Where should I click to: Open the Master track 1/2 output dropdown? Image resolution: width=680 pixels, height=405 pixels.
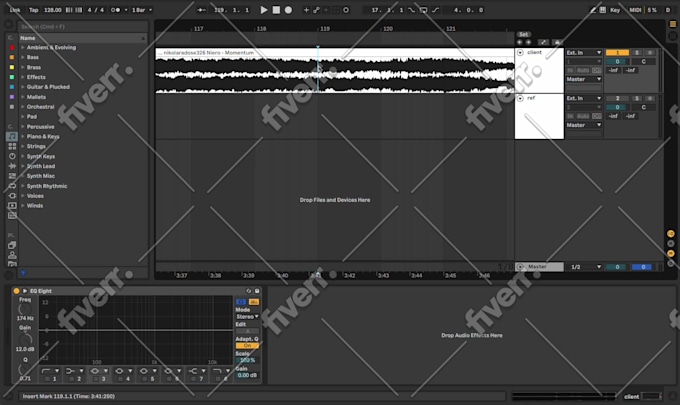tap(585, 267)
